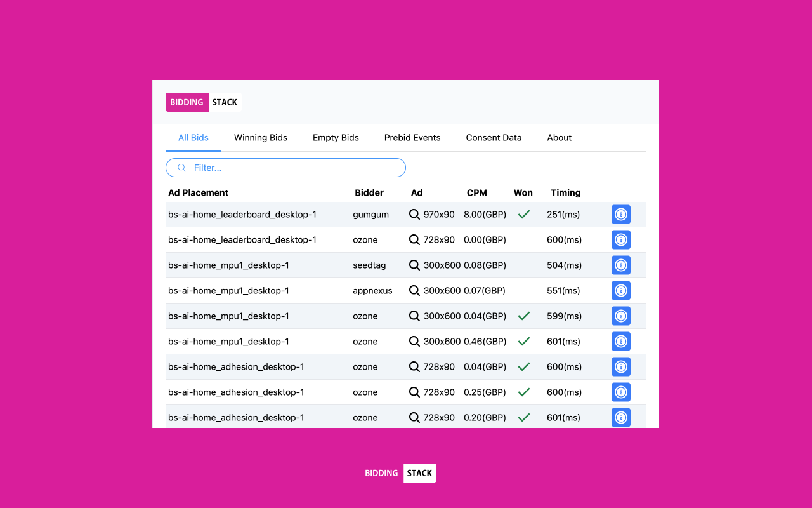Open the Consent Data tab

click(494, 137)
